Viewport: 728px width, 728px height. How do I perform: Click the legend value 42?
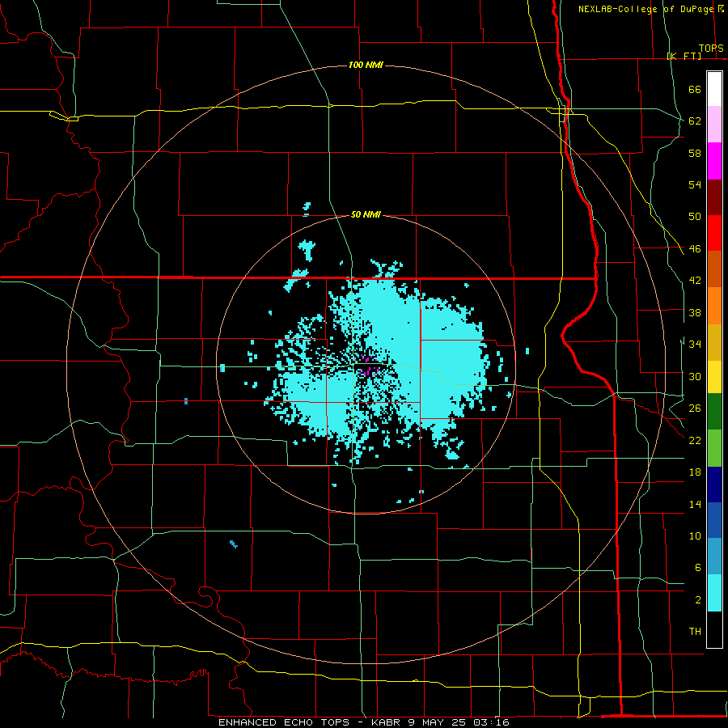(x=695, y=281)
